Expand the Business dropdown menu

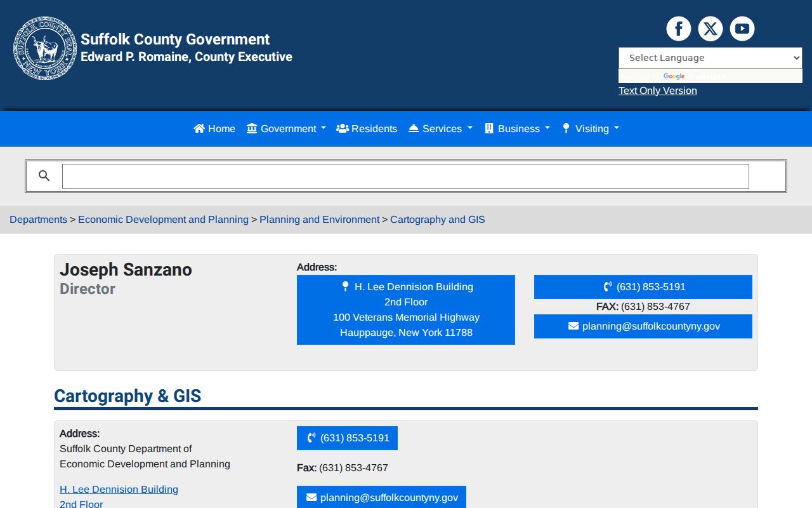[x=517, y=128]
